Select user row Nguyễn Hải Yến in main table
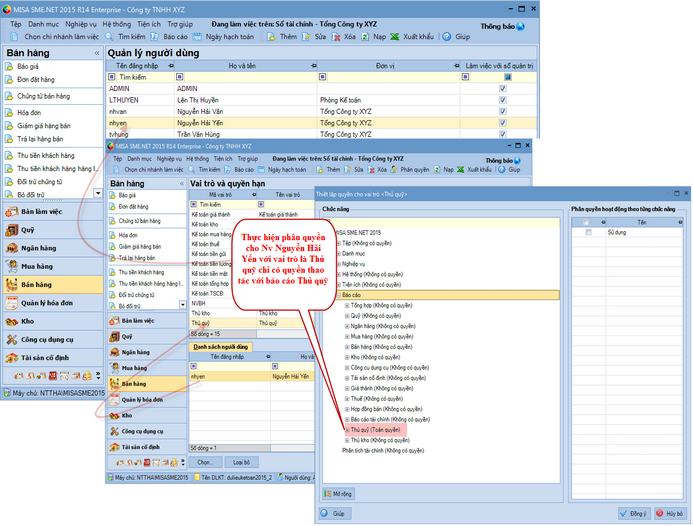Viewport: 693px width, 526px height. pos(322,123)
